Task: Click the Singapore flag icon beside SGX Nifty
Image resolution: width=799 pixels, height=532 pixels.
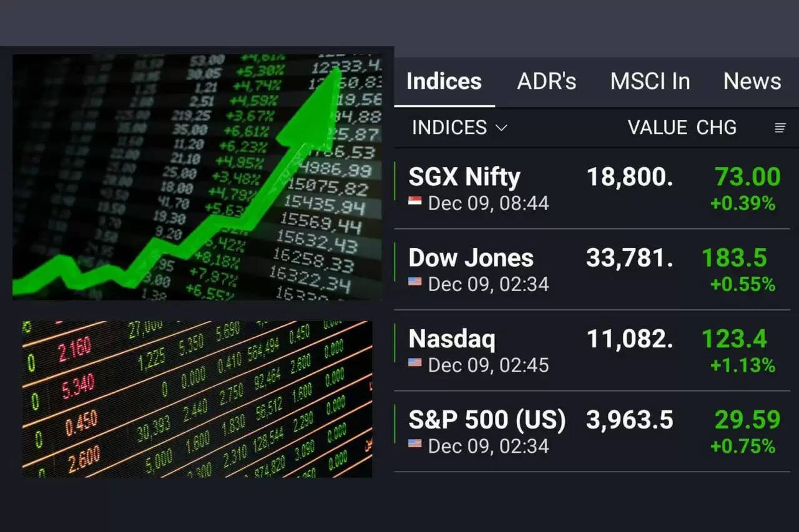Action: point(415,201)
